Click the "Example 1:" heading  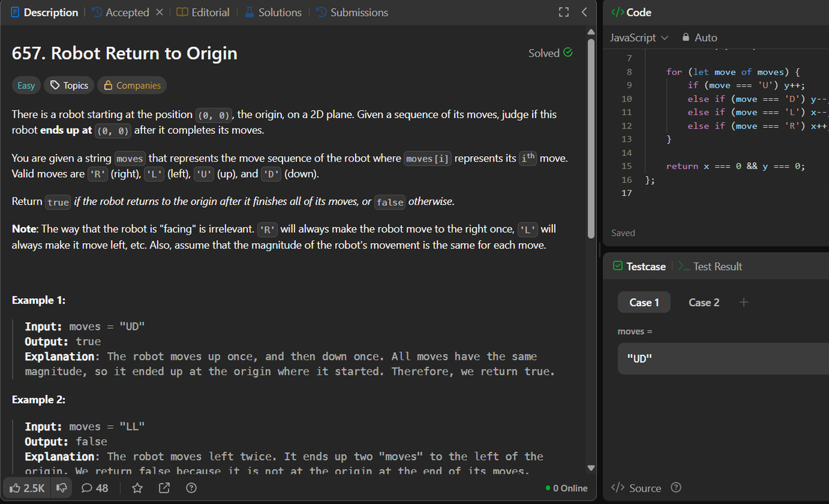click(x=39, y=300)
